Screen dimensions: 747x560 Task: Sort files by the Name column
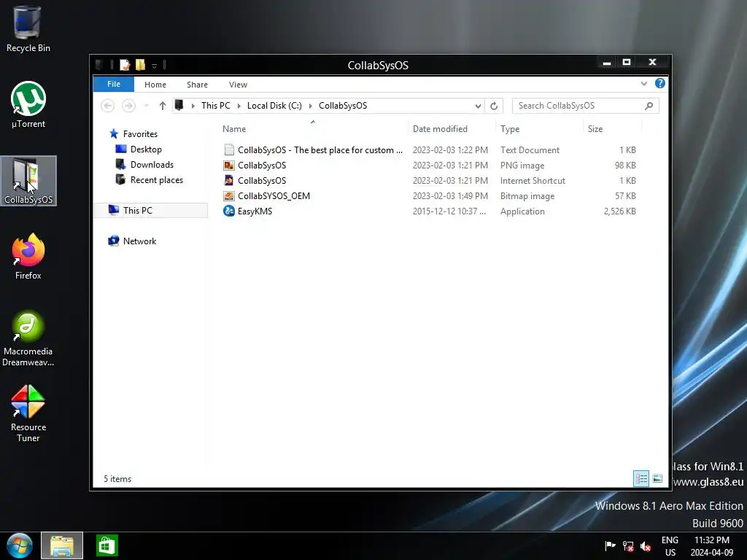(312, 129)
